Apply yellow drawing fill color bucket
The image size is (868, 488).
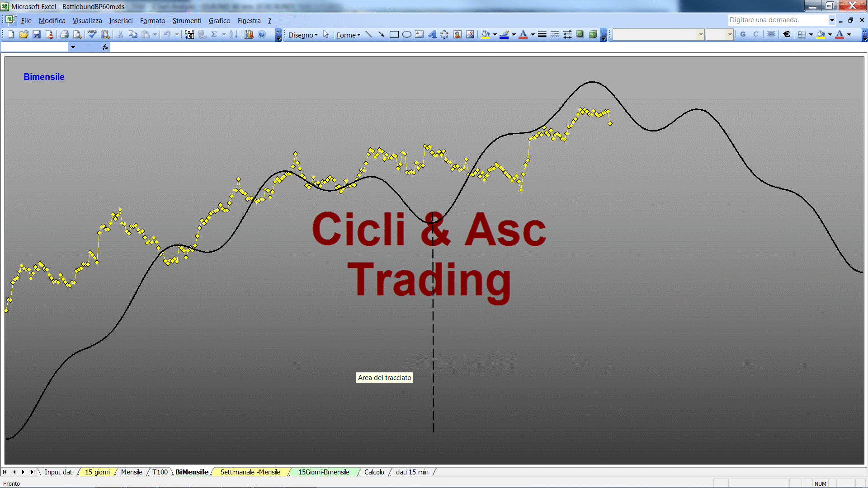point(486,34)
